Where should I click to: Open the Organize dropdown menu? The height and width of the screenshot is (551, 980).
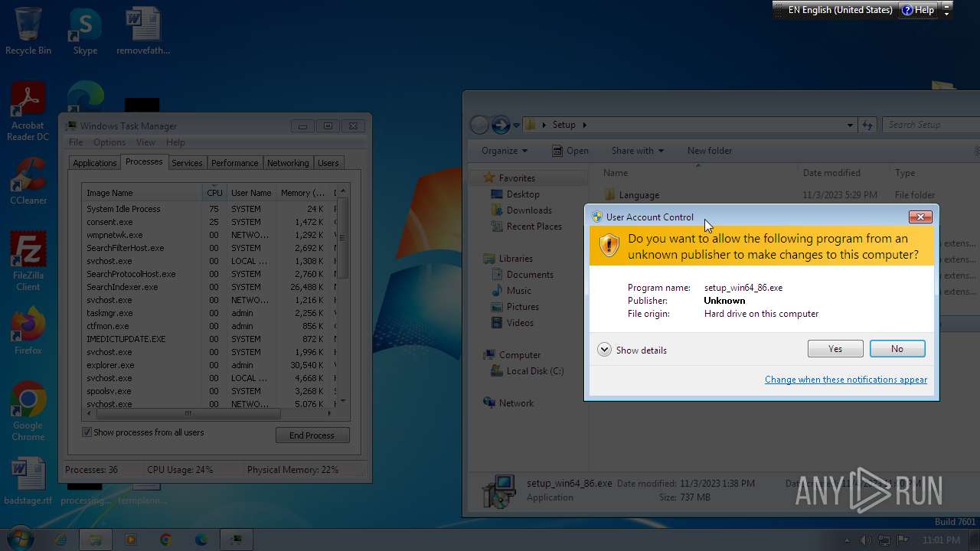point(505,151)
